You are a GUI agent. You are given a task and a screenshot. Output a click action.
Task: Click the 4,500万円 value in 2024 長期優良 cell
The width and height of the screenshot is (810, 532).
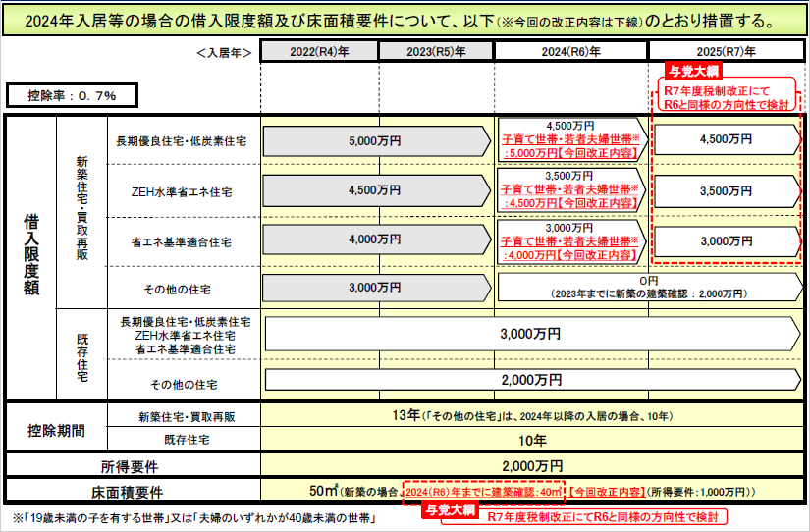(x=570, y=126)
